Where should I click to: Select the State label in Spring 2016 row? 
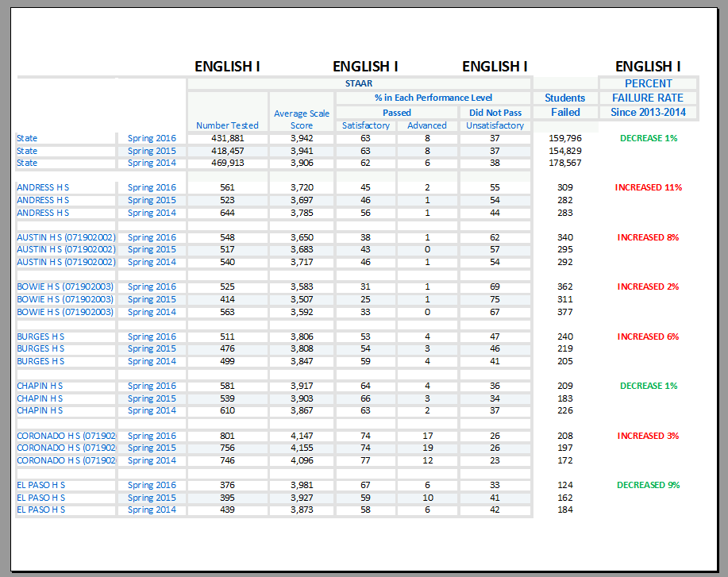pyautogui.click(x=27, y=138)
